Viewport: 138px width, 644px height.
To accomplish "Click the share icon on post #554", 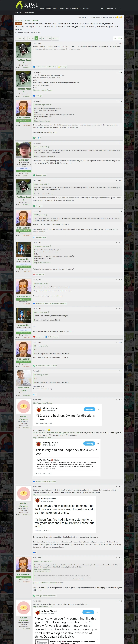I will 117,558.
